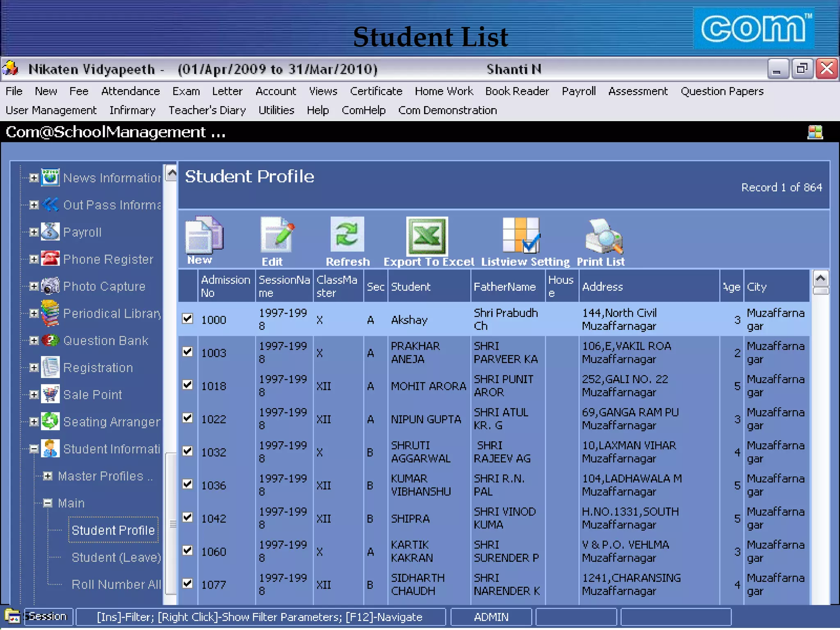Expand the Registration tree node
The image size is (840, 630).
pyautogui.click(x=34, y=367)
